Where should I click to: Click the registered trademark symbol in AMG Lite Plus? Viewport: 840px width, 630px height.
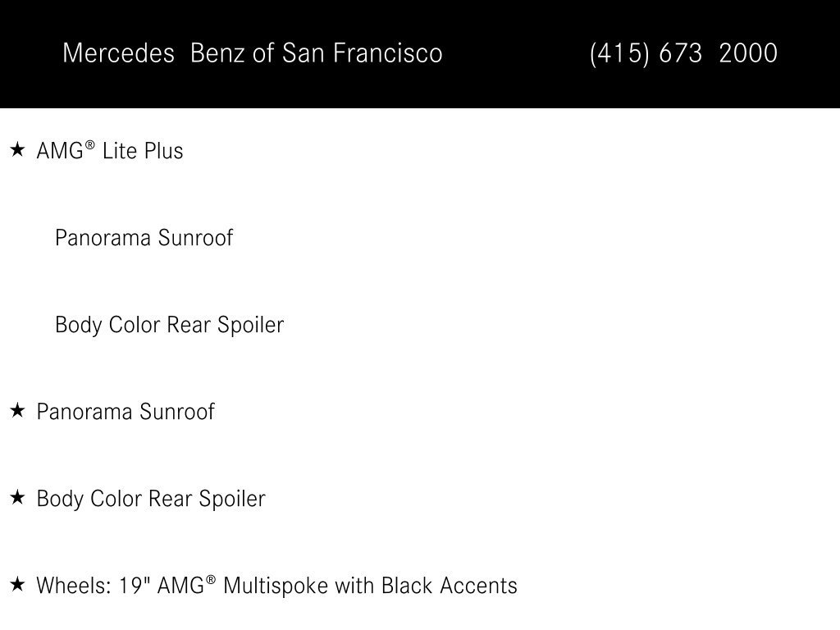pyautogui.click(x=89, y=144)
